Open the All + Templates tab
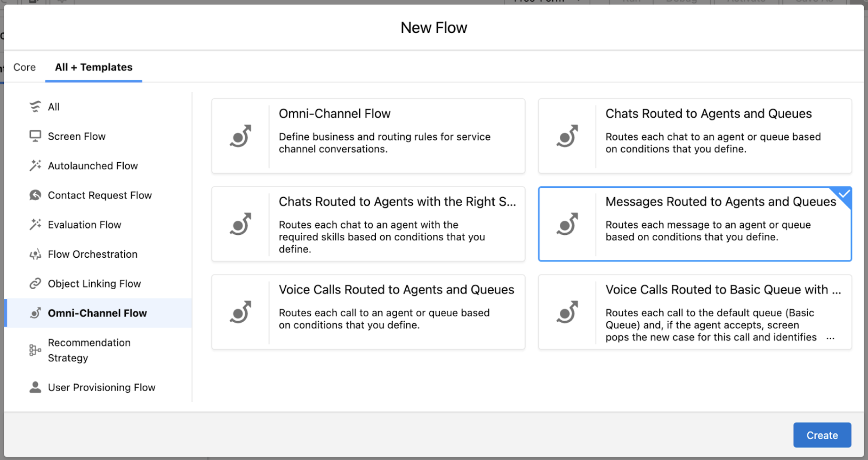This screenshot has height=460, width=868. click(93, 67)
